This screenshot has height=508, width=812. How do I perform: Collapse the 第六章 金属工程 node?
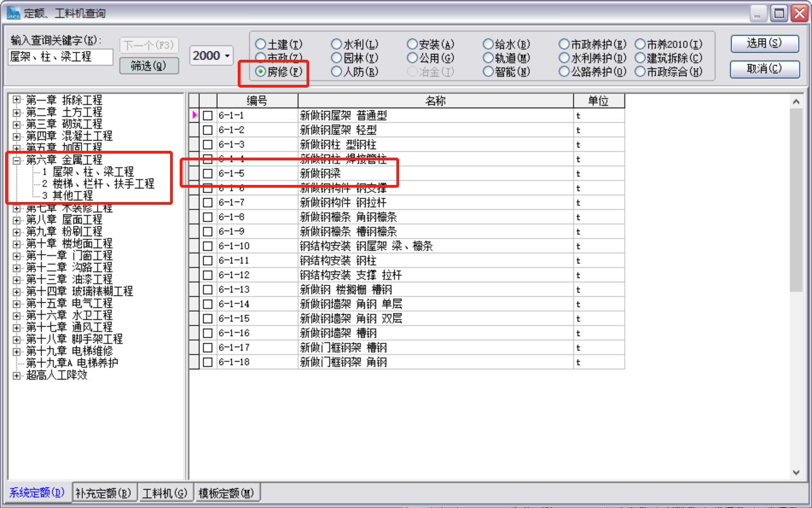(x=16, y=160)
